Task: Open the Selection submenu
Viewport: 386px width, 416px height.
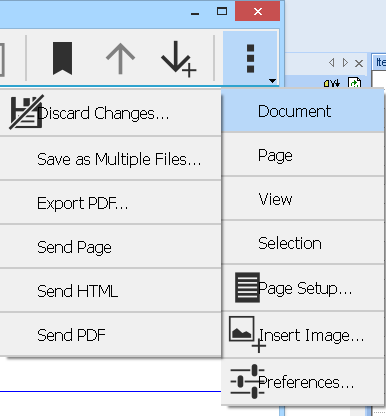Action: click(303, 243)
